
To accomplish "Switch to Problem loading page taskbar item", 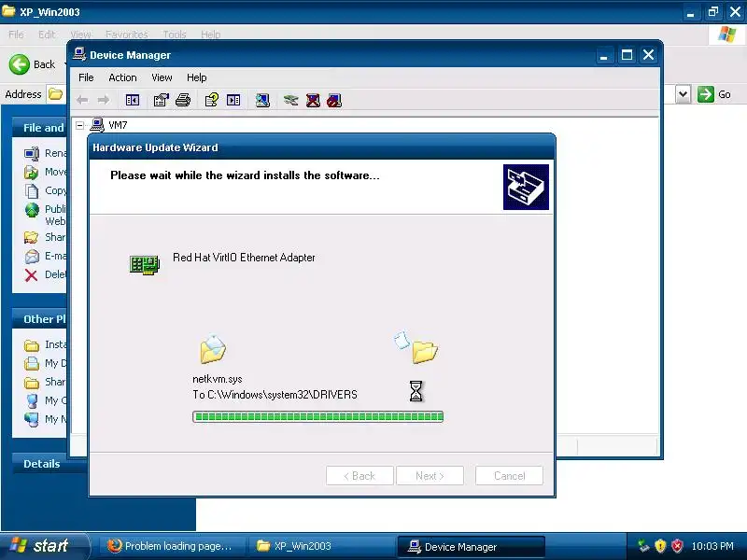I will click(171, 546).
